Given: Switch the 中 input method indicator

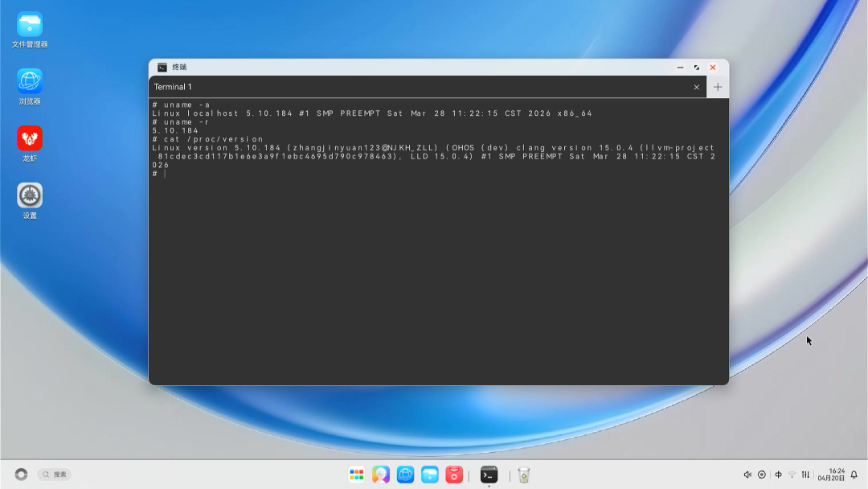Looking at the screenshot, I should [778, 475].
